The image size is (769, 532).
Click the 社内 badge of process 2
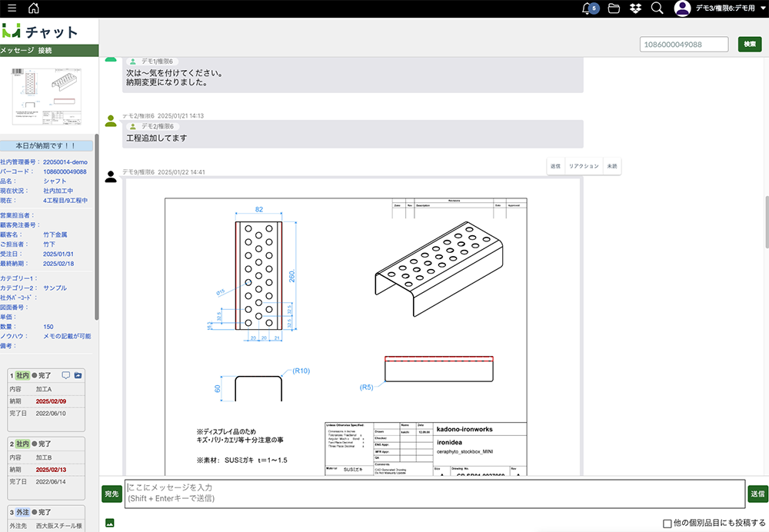tap(22, 444)
